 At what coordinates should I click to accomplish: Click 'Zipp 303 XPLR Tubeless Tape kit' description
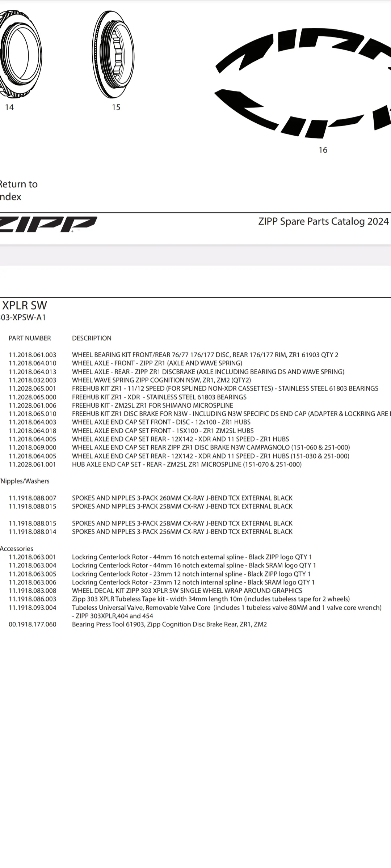click(211, 599)
